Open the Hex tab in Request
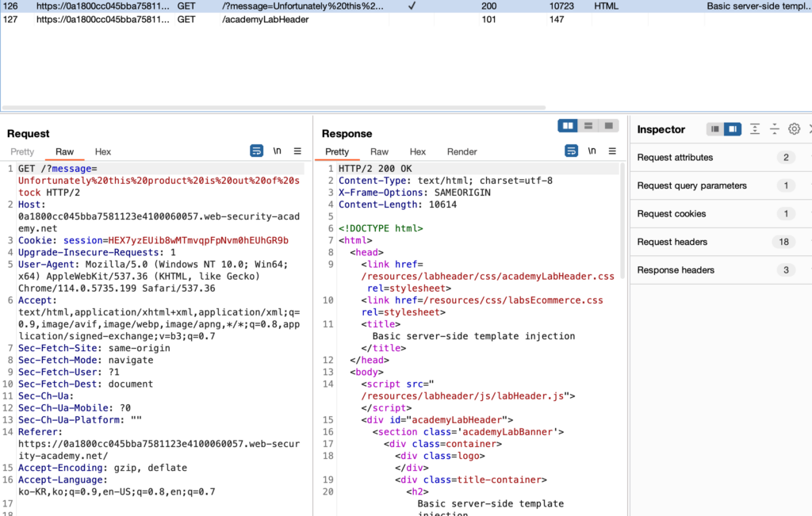Screen dimensions: 812x516 click(x=102, y=151)
